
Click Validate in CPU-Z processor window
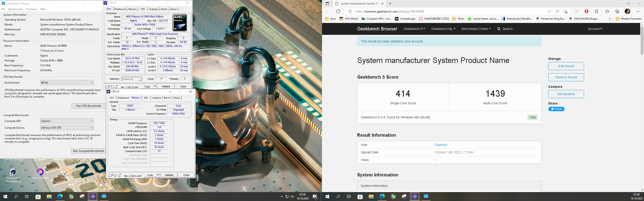(166, 86)
